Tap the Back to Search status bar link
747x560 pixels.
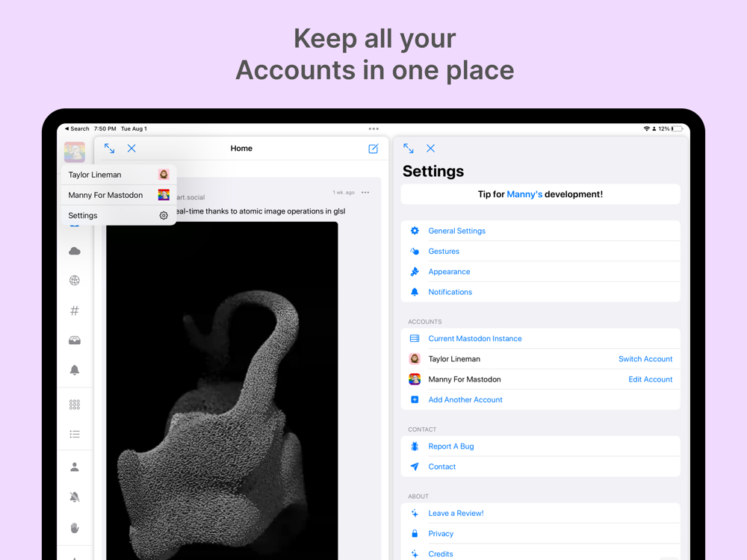[77, 128]
